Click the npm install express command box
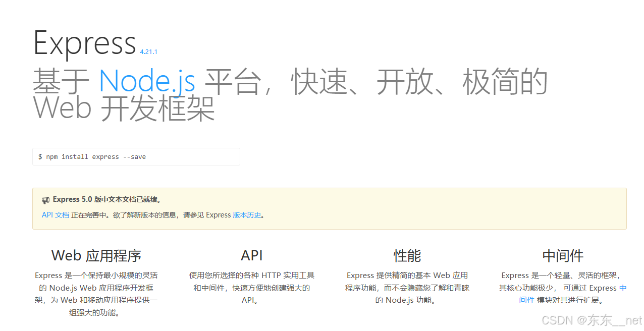This screenshot has width=644, height=331. click(136, 157)
